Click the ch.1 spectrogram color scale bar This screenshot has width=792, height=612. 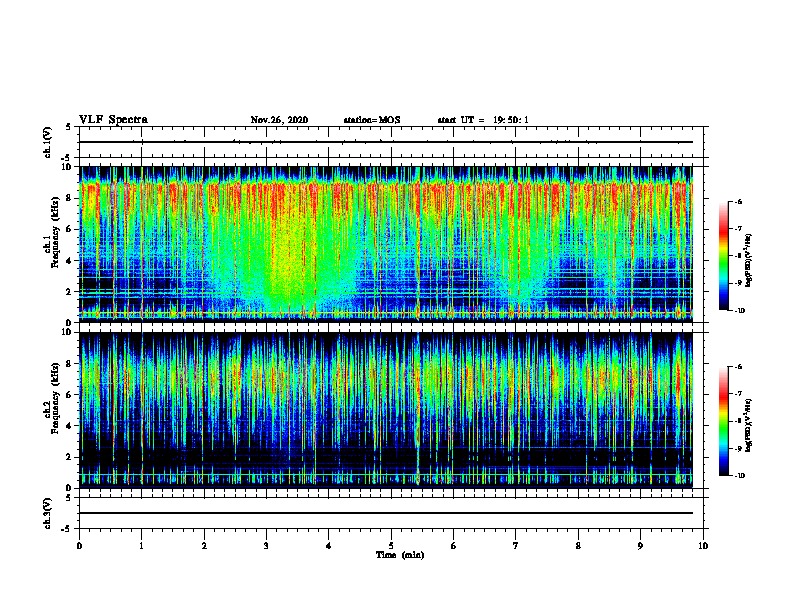click(x=723, y=256)
